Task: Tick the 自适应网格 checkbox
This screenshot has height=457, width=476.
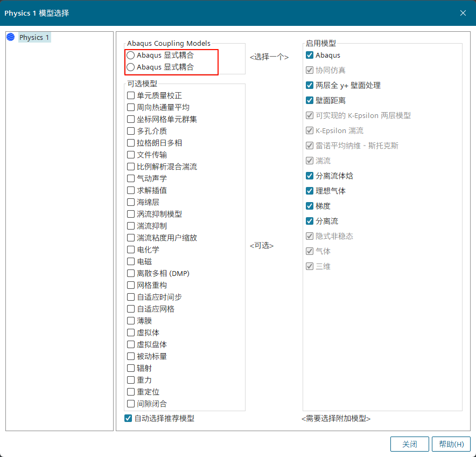Action: tap(131, 309)
